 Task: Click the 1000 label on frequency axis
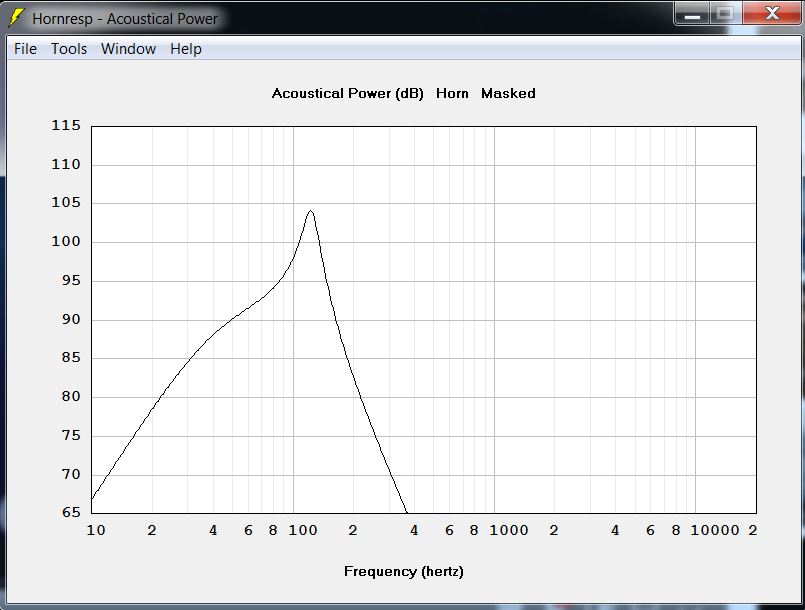pyautogui.click(x=509, y=530)
